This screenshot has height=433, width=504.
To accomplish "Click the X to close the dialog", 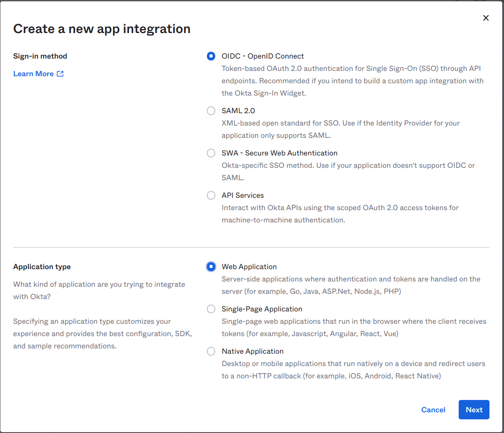I will (486, 18).
